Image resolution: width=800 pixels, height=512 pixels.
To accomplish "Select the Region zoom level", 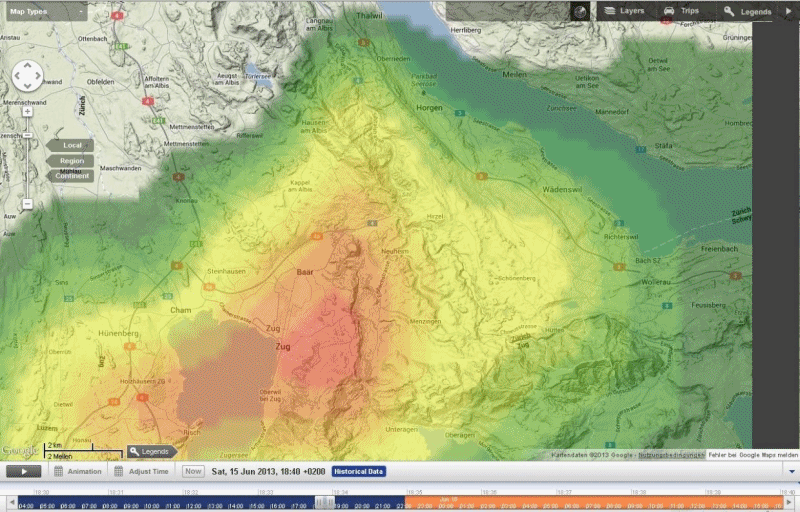I will [x=70, y=160].
